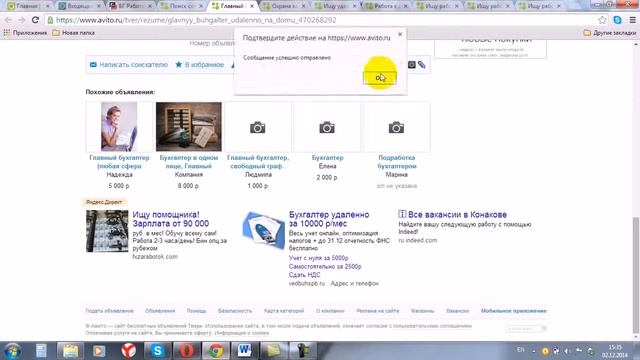Click camera placeholder above Людмила listing
640x360 pixels.
pos(258,128)
